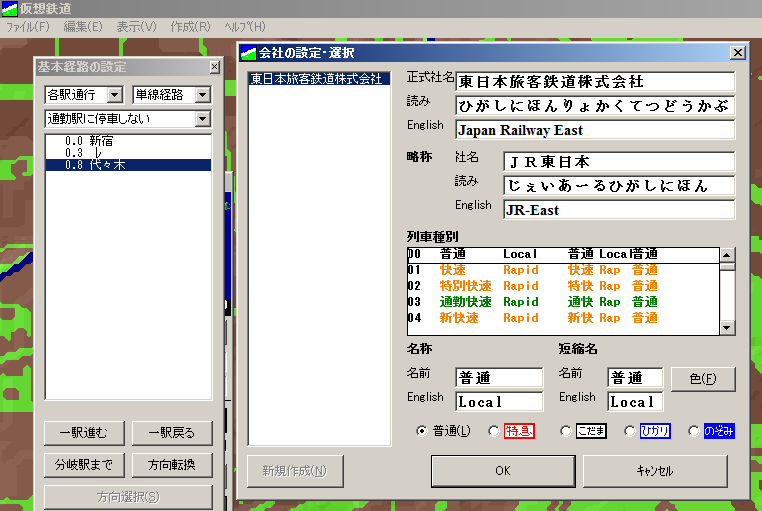Open the 作成(R) menu
The height and width of the screenshot is (511, 762).
tap(190, 27)
